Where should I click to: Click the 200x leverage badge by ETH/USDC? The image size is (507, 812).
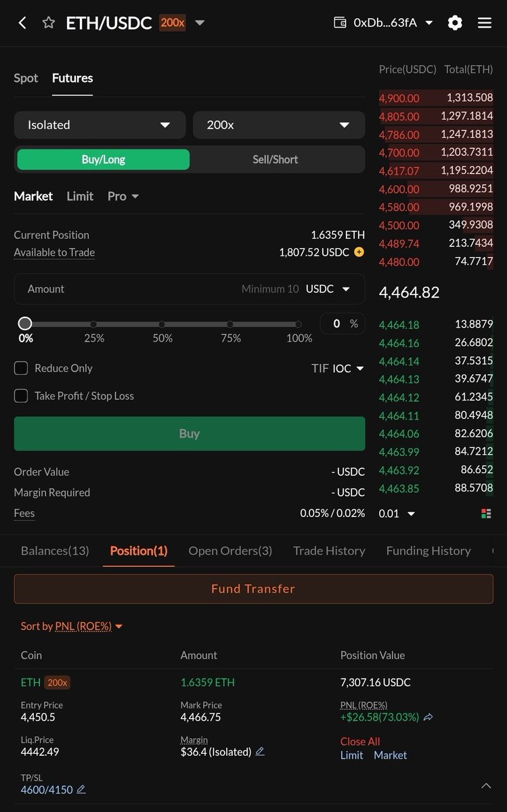coord(173,23)
